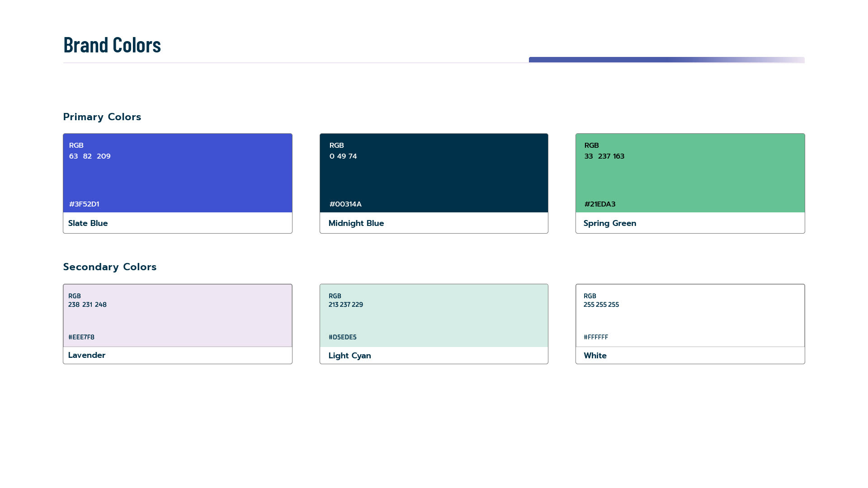Click RGB value 255 255 255

click(601, 305)
